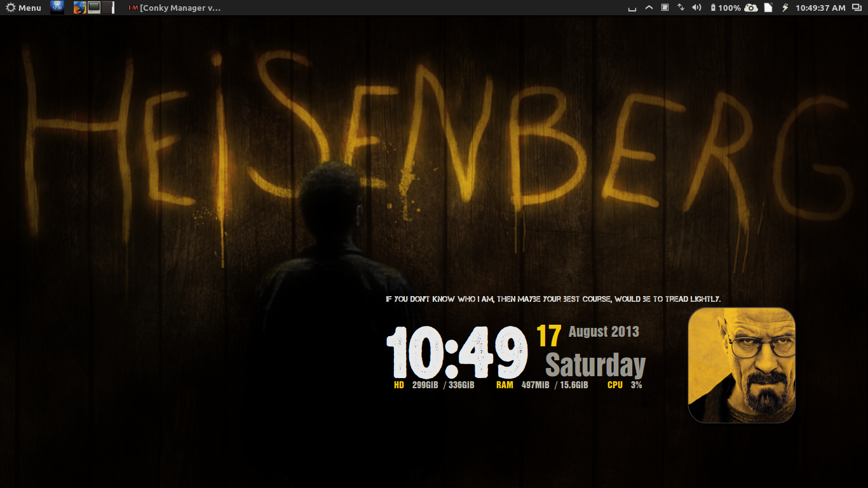Focus the Conky Manager taskbar window
The width and height of the screenshot is (868, 488).
[175, 8]
